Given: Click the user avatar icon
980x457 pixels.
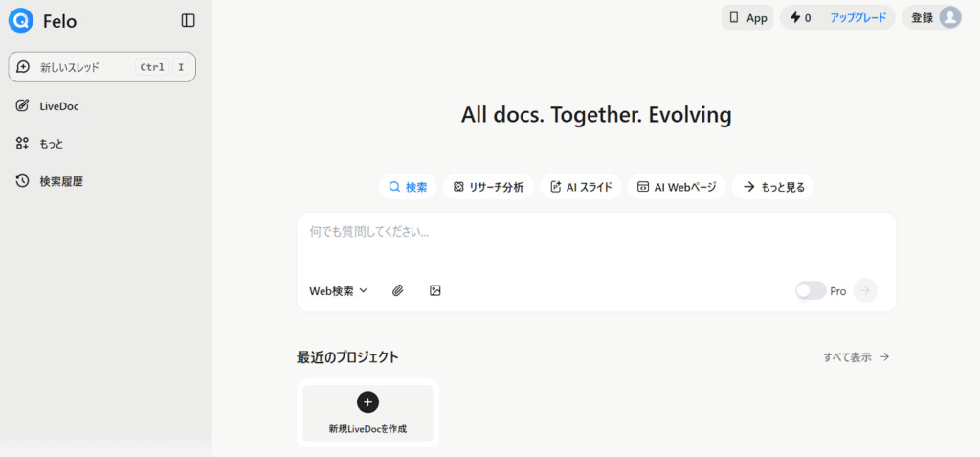Looking at the screenshot, I should (949, 17).
